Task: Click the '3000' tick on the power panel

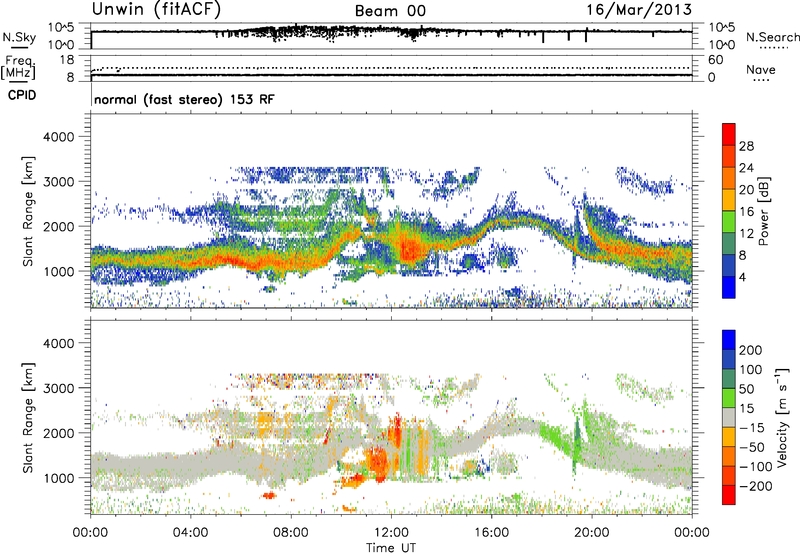Action: [58, 182]
